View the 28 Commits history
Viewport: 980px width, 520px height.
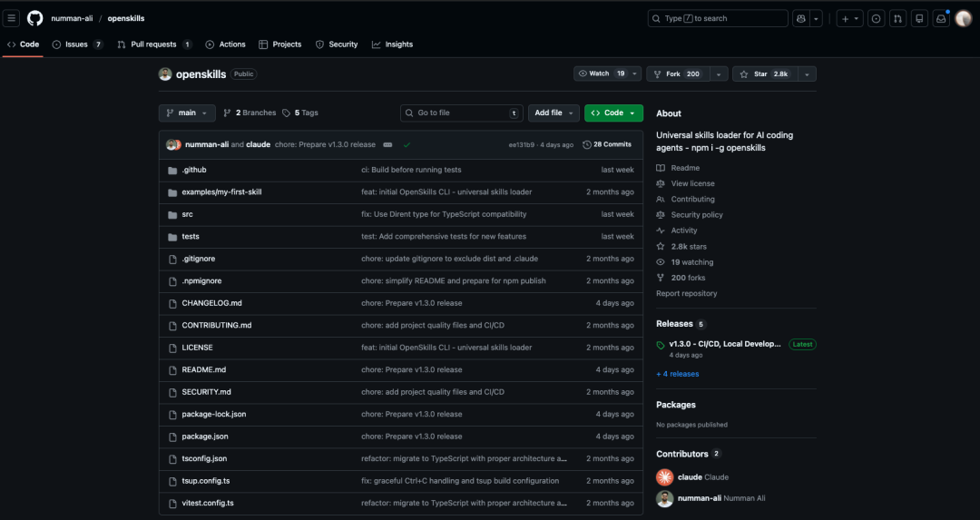607,144
